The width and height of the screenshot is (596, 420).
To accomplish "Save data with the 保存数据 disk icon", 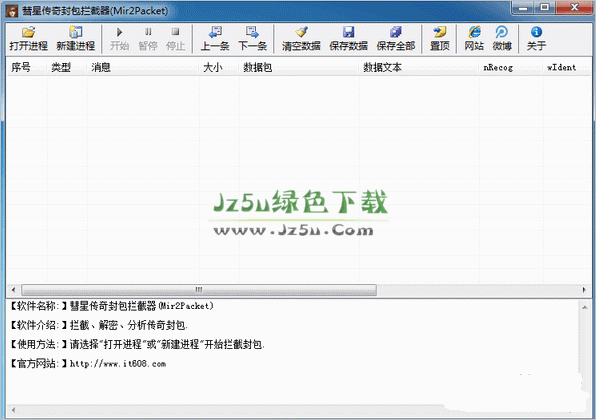I will click(348, 39).
